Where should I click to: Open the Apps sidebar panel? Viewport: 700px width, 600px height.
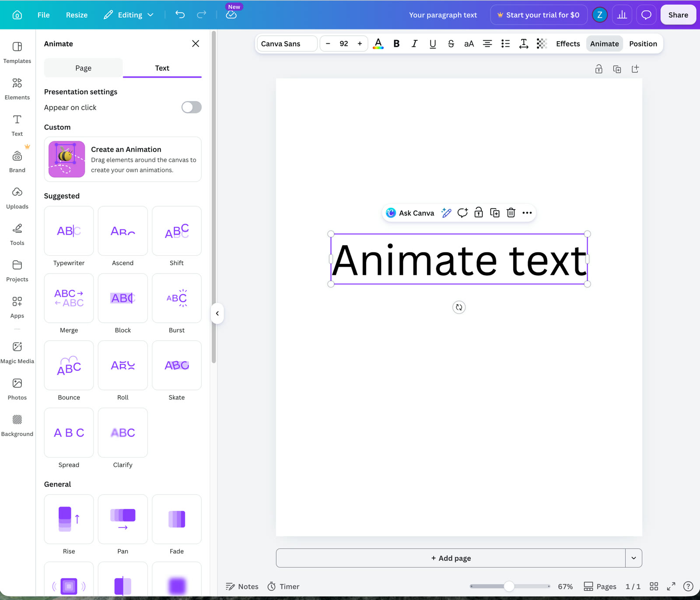click(17, 307)
